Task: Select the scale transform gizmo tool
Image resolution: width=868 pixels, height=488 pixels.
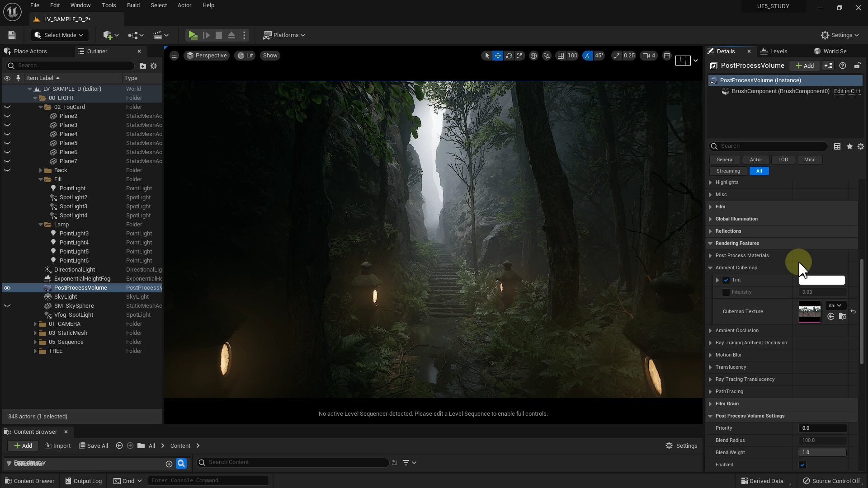Action: (520, 56)
